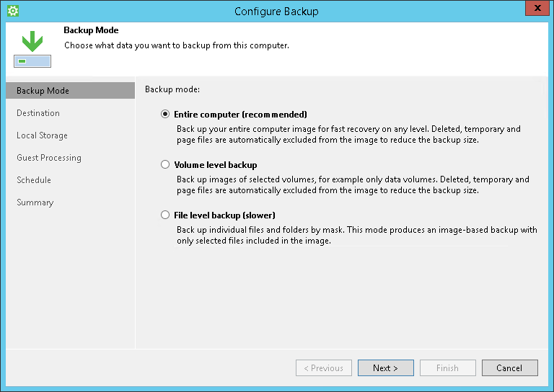
Task: Open the Guest Processing step
Action: (49, 158)
